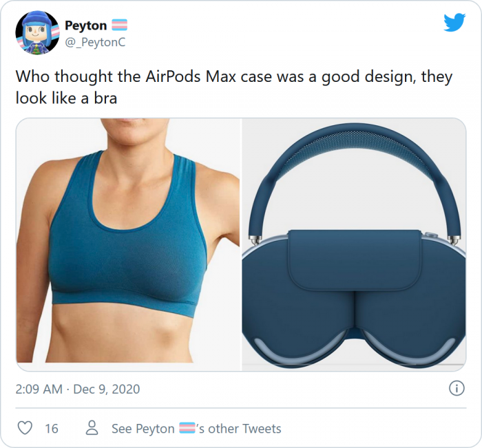Select the tweet text about AirPods Max case
Image resolution: width=482 pixels, height=448 pixels.
click(234, 87)
